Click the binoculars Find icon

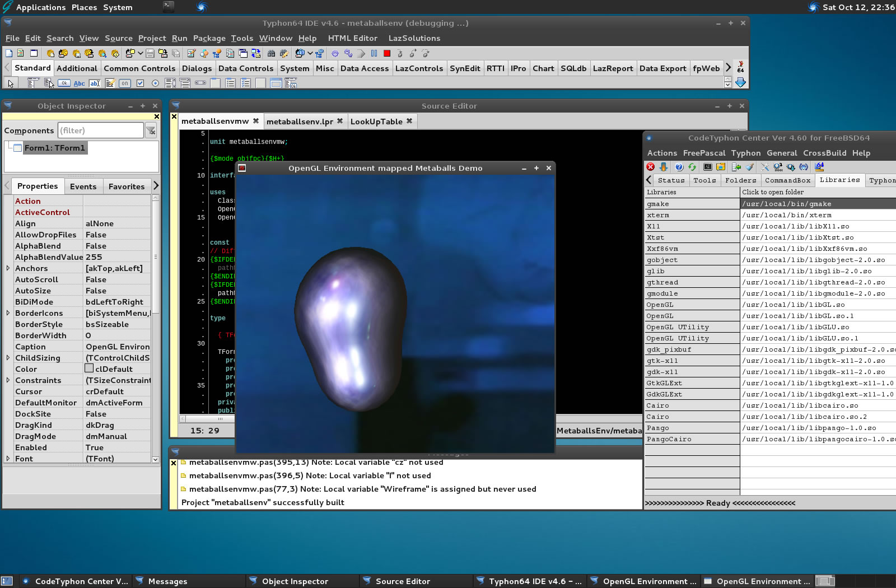coord(271,53)
